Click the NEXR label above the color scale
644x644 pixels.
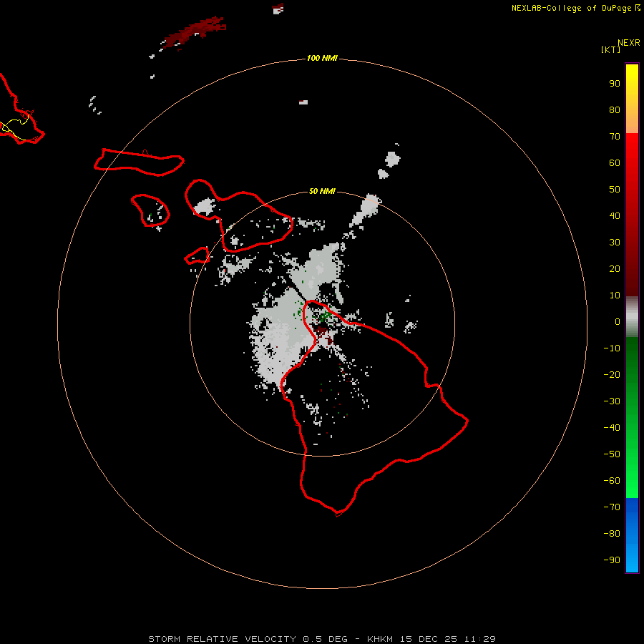point(628,42)
